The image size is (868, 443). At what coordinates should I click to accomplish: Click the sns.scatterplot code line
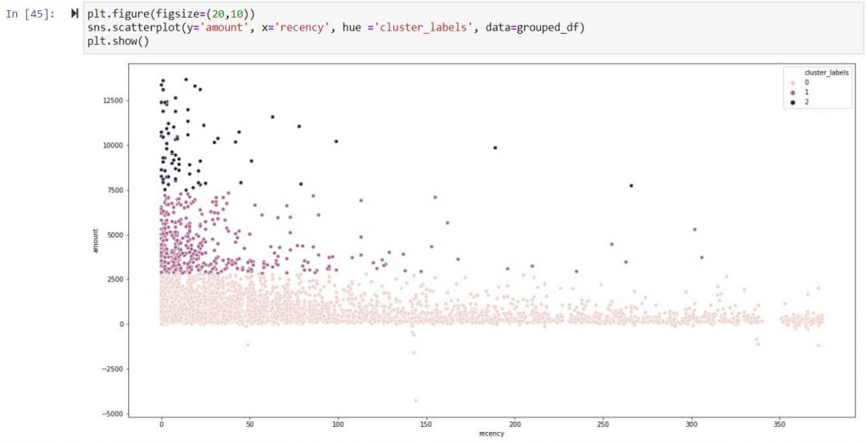(x=336, y=27)
